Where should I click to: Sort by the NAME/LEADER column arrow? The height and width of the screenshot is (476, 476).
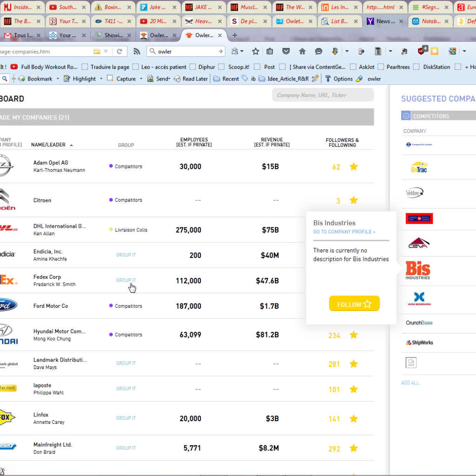[71, 145]
